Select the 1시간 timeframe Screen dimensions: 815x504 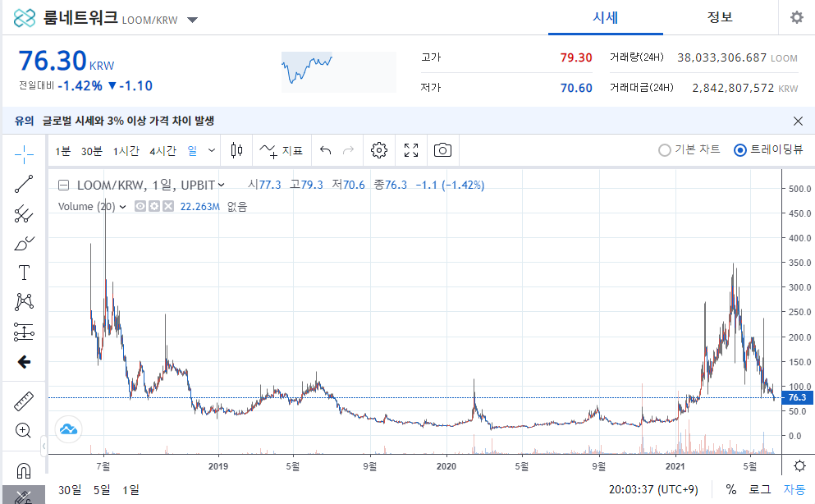coord(126,151)
